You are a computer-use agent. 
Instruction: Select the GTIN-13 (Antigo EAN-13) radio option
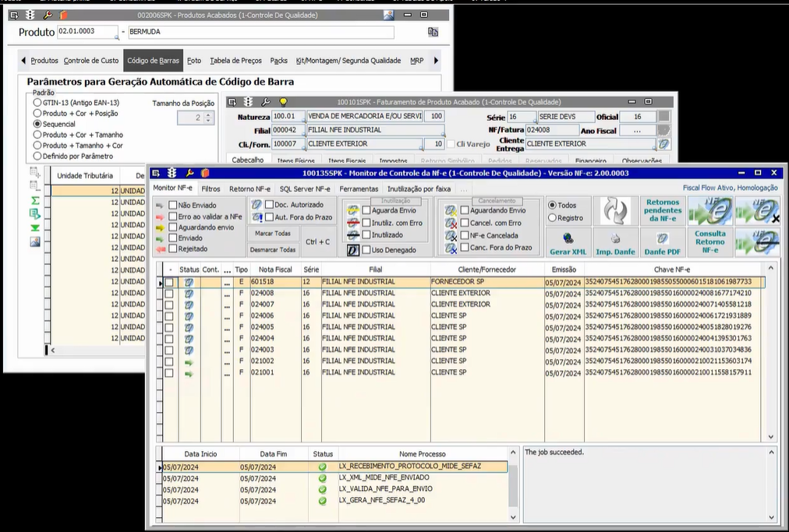coord(37,102)
